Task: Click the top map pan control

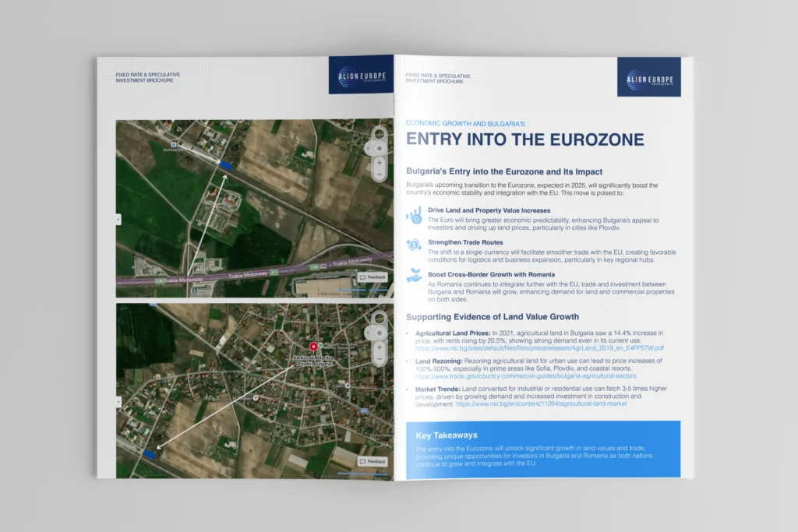Action: (x=379, y=147)
